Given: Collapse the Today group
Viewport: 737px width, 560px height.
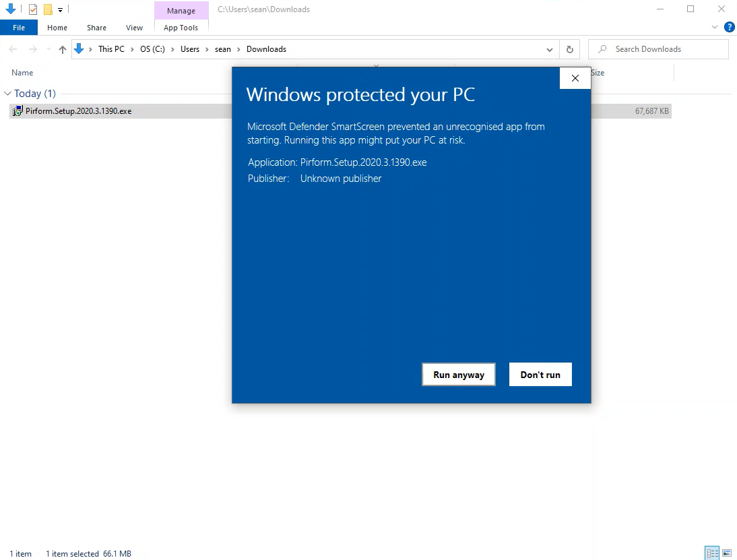Looking at the screenshot, I should 7,94.
